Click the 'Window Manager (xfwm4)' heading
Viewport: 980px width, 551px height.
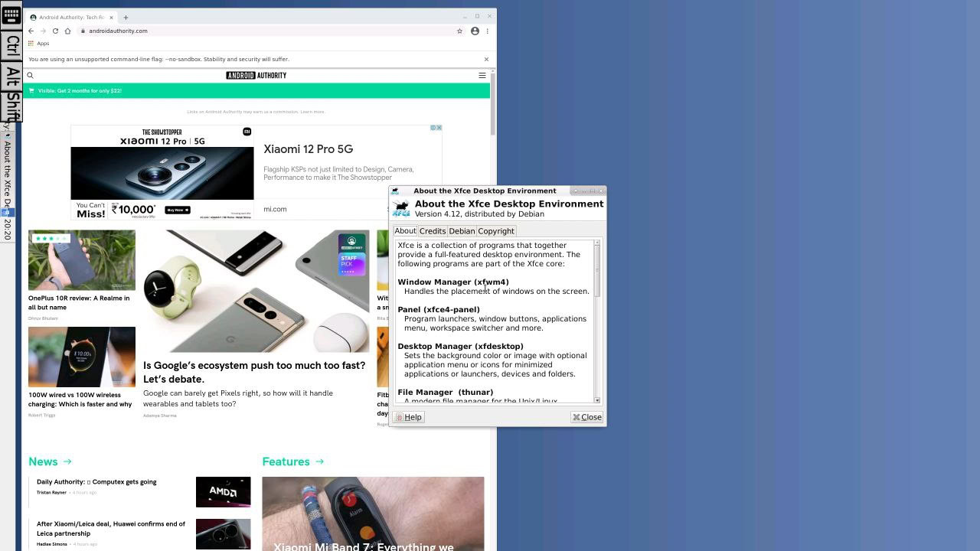453,282
